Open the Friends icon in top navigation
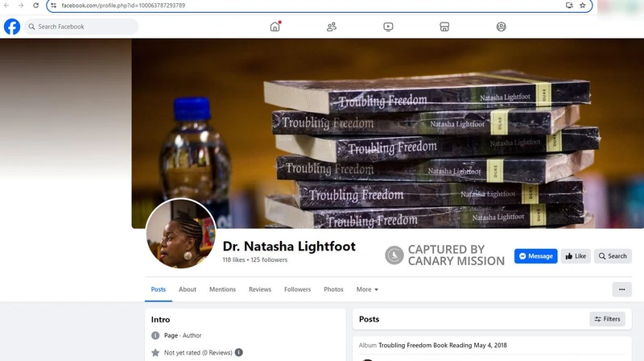Viewport: 644px width, 361px height. click(x=332, y=27)
